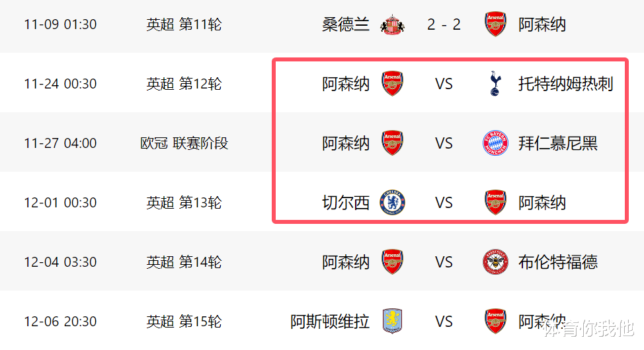
Task: Click Arsenal crest beside 拜仁慕尼黑 fixture
Action: [393, 143]
